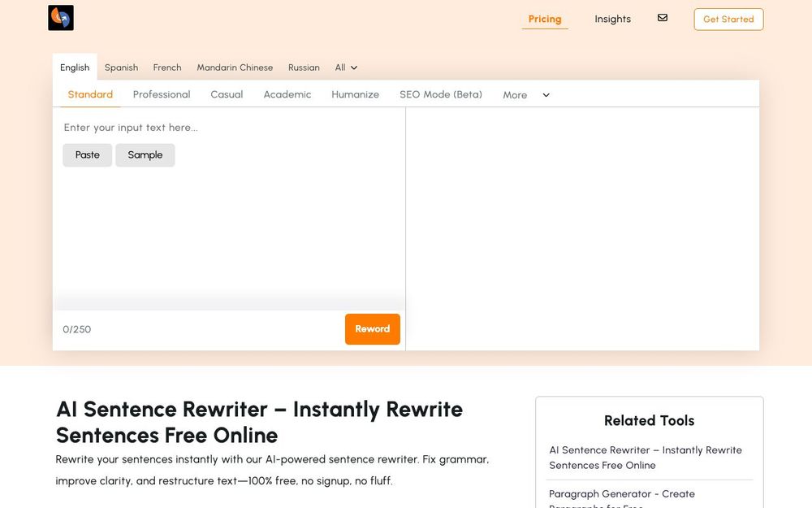Expand the All languages dropdown
Viewport: 812px width, 508px height.
[345, 67]
